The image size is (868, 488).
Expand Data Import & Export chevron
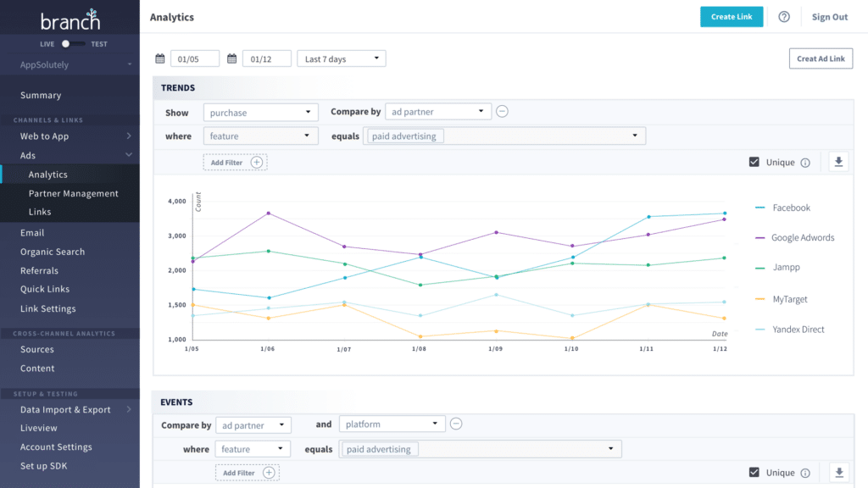point(129,409)
